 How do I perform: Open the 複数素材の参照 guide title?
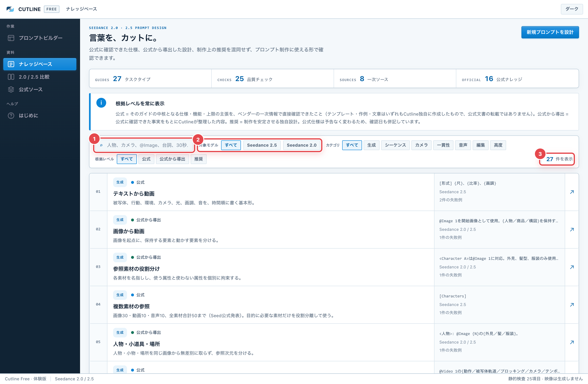[131, 306]
